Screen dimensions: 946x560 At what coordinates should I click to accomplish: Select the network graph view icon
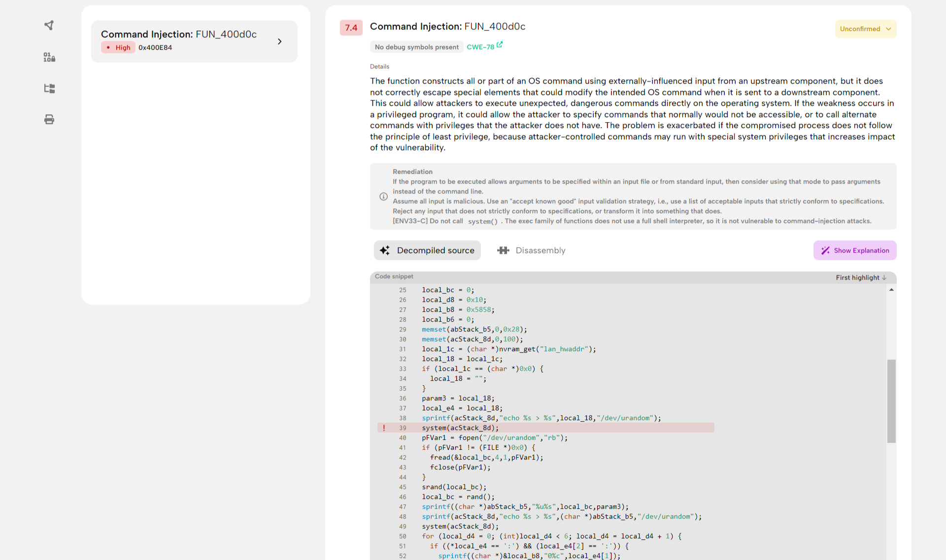click(49, 25)
